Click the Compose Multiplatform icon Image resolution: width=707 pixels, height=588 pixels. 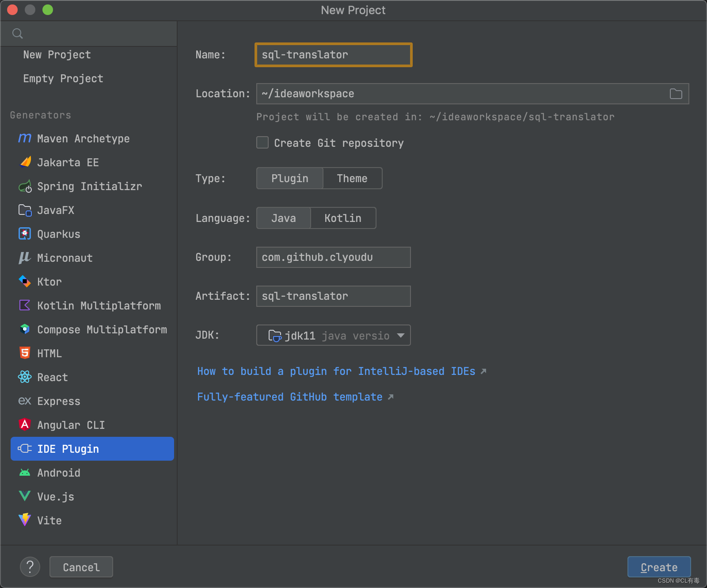pyautogui.click(x=25, y=329)
